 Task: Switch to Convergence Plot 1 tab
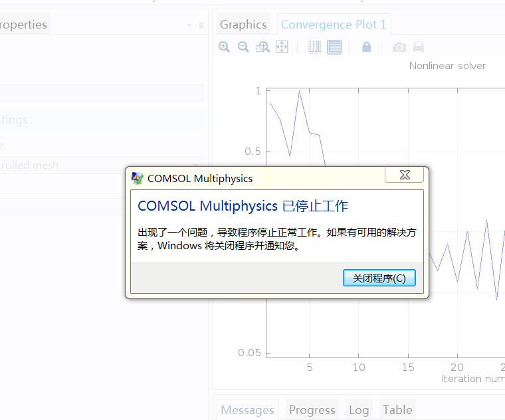click(334, 25)
